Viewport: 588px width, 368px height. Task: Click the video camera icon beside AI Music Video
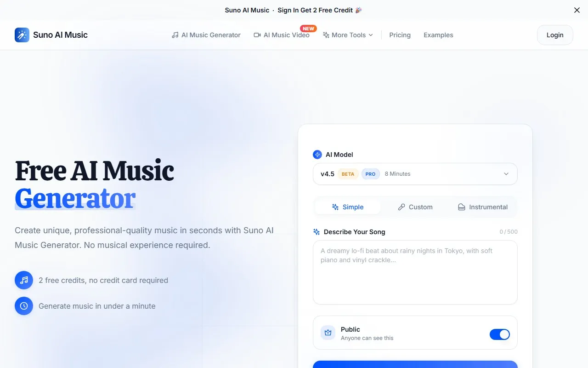click(257, 35)
